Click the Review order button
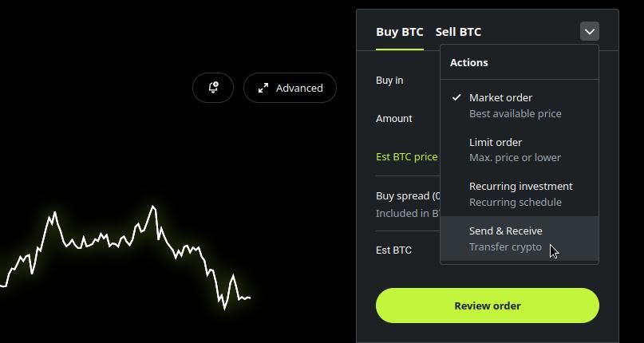This screenshot has height=343, width=644. click(487, 306)
